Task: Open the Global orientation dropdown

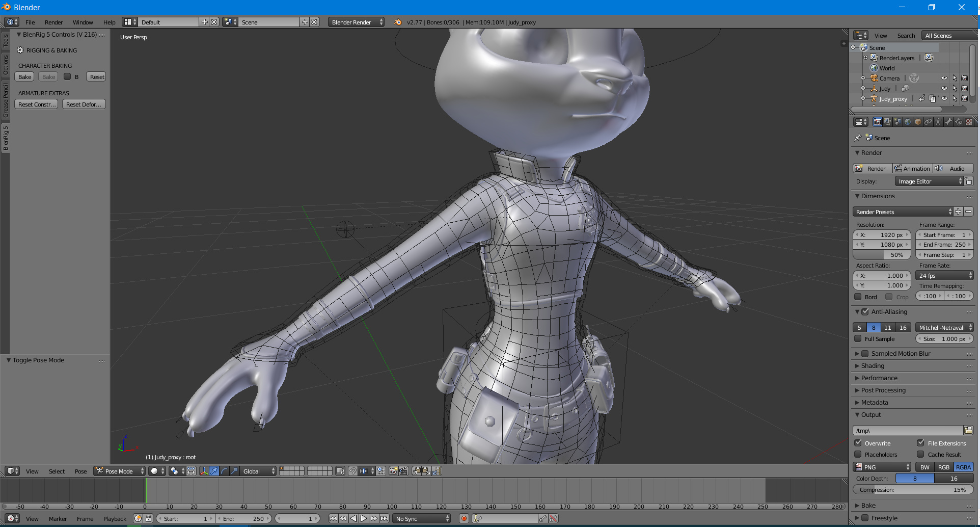Action: point(258,471)
